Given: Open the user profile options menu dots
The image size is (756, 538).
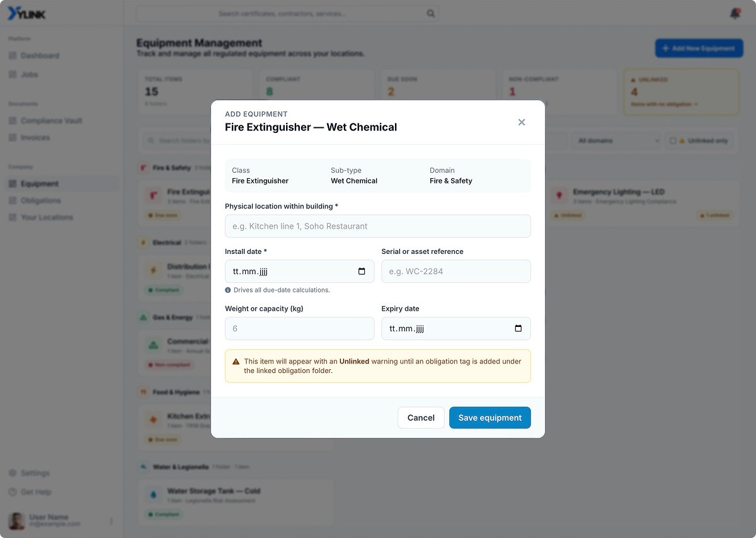Looking at the screenshot, I should pos(112,521).
